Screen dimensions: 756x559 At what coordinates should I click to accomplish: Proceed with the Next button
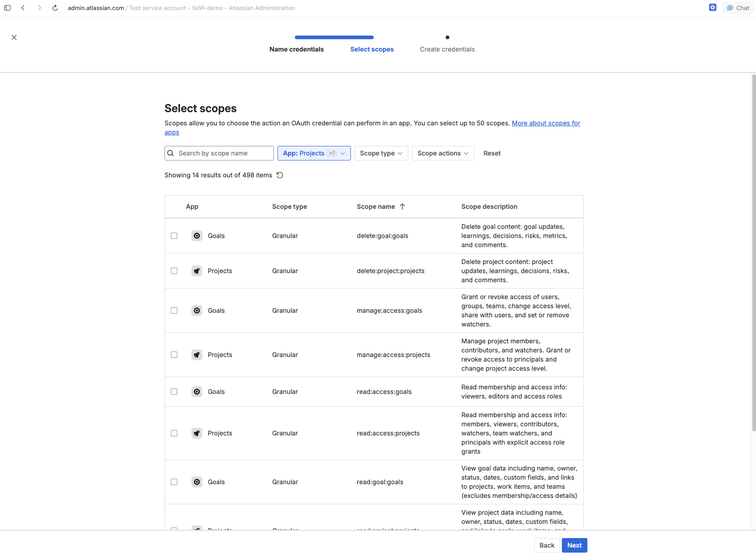pos(574,545)
